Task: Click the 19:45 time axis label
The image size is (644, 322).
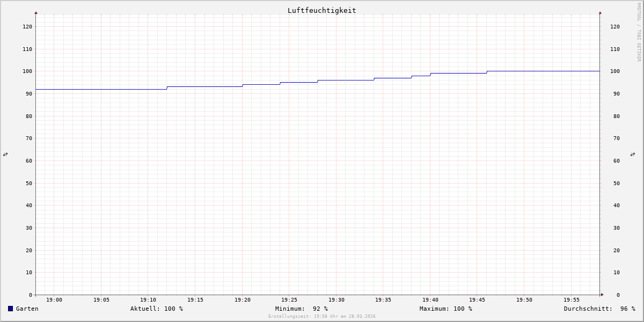Action: [477, 300]
